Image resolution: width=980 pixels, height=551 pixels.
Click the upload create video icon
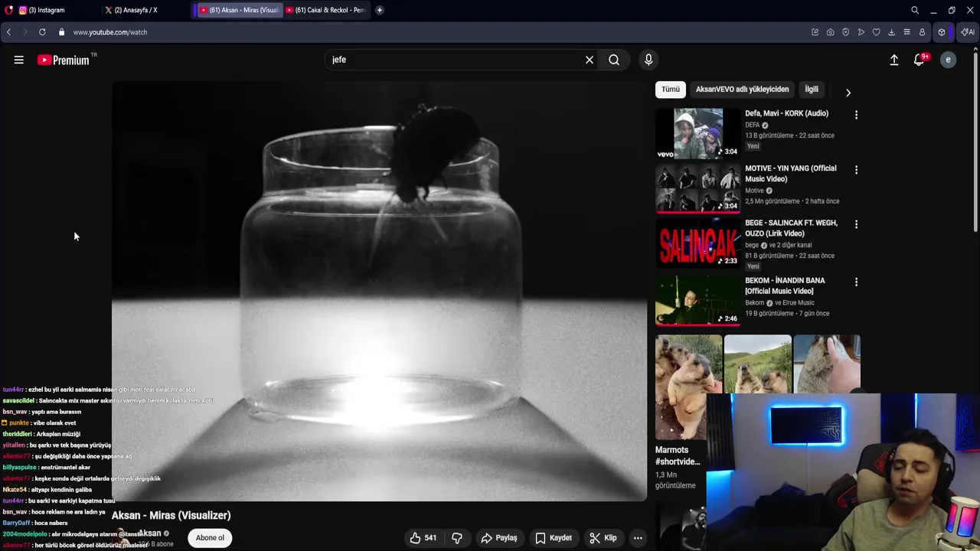(893, 60)
